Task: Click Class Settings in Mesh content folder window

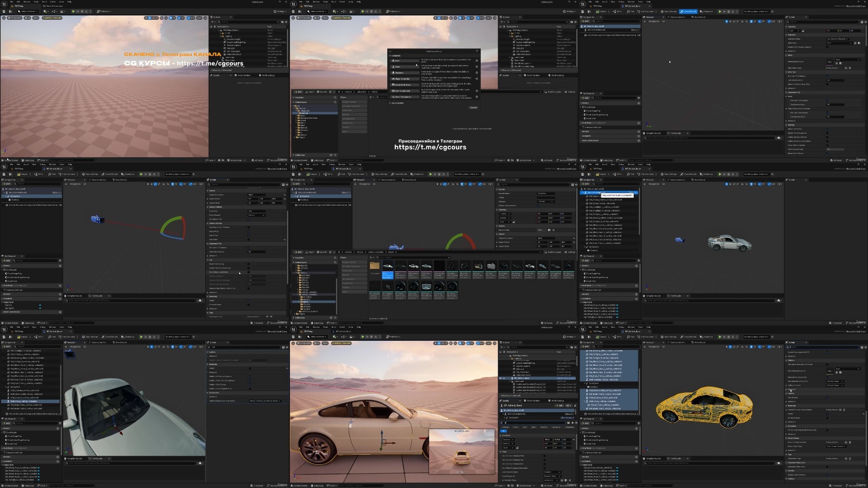Action: coord(380,174)
